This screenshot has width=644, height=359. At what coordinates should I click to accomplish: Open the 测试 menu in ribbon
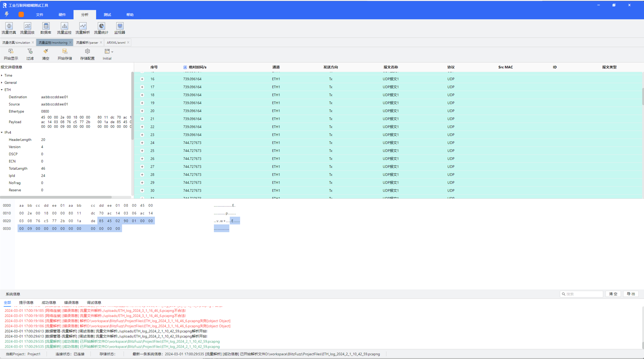click(107, 15)
